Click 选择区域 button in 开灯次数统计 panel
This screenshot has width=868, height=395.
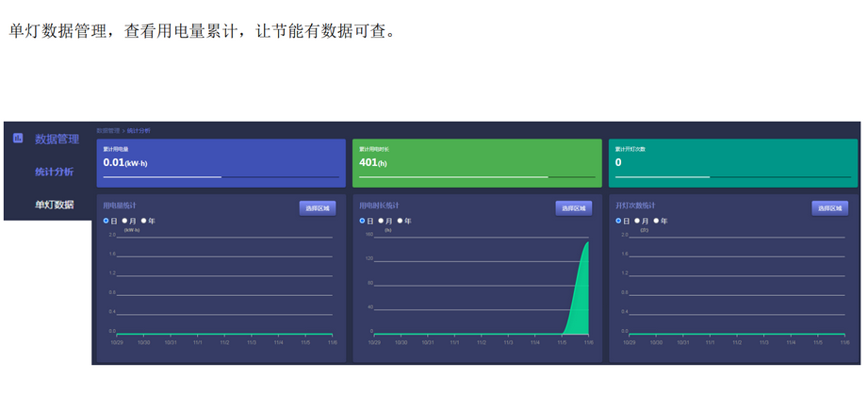pos(829,208)
